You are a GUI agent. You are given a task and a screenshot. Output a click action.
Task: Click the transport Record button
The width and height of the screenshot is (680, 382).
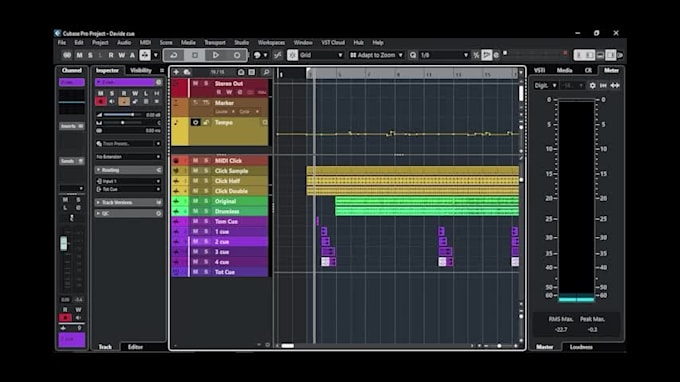click(x=237, y=55)
